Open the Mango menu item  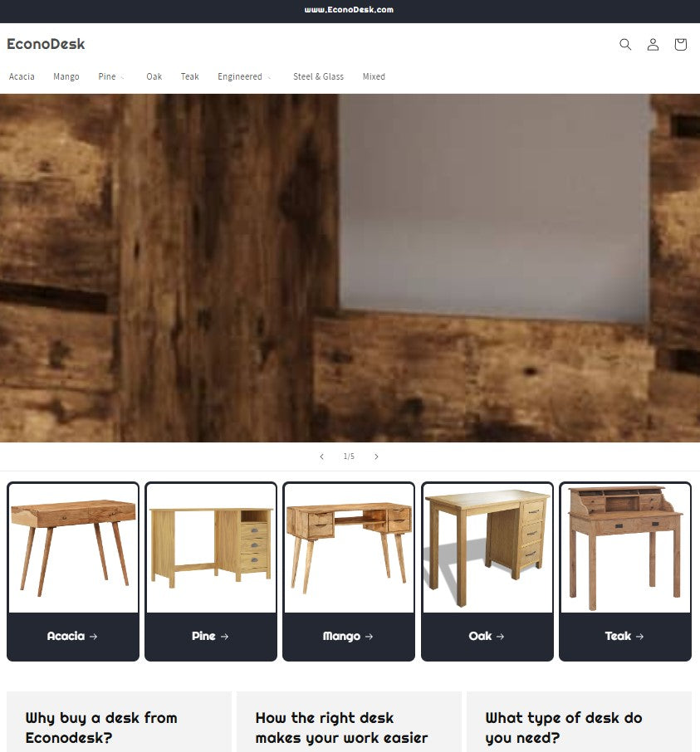point(66,76)
